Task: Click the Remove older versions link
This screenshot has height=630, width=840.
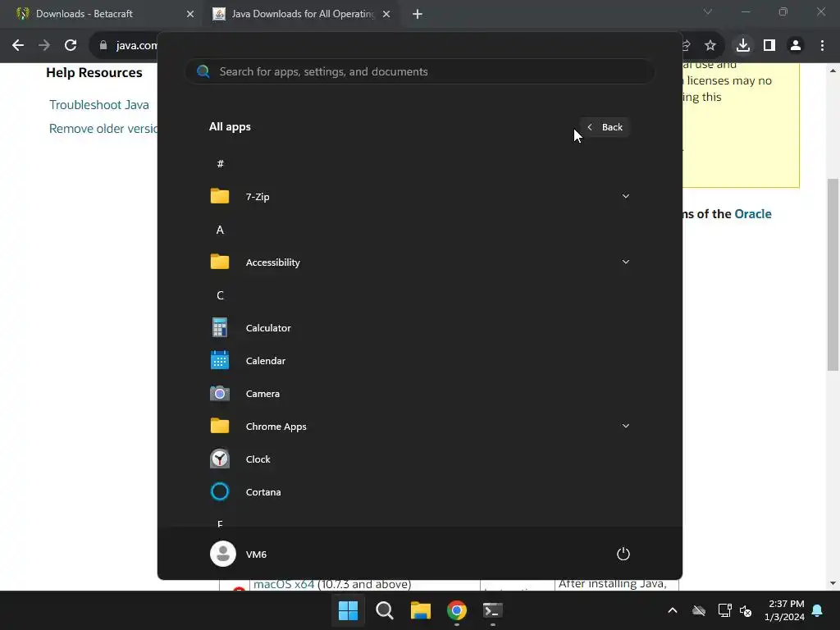Action: 103,129
